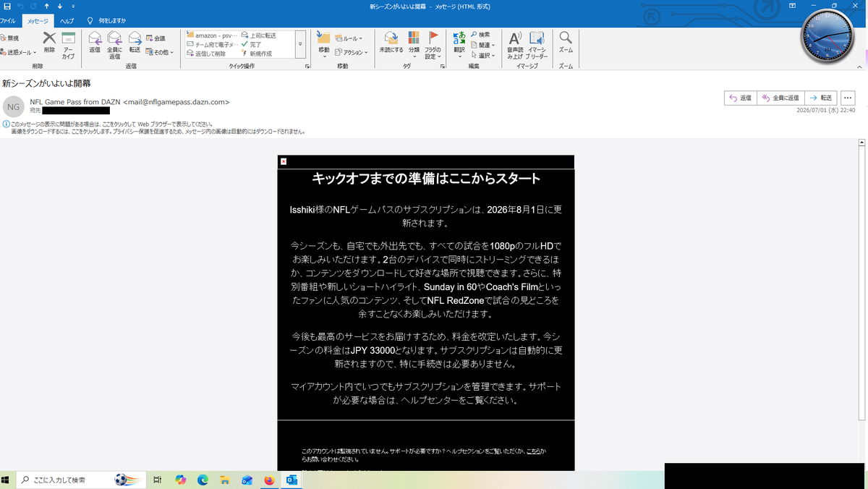Expand the Quick Steps gallery
This screenshot has height=489, width=868.
click(x=300, y=44)
